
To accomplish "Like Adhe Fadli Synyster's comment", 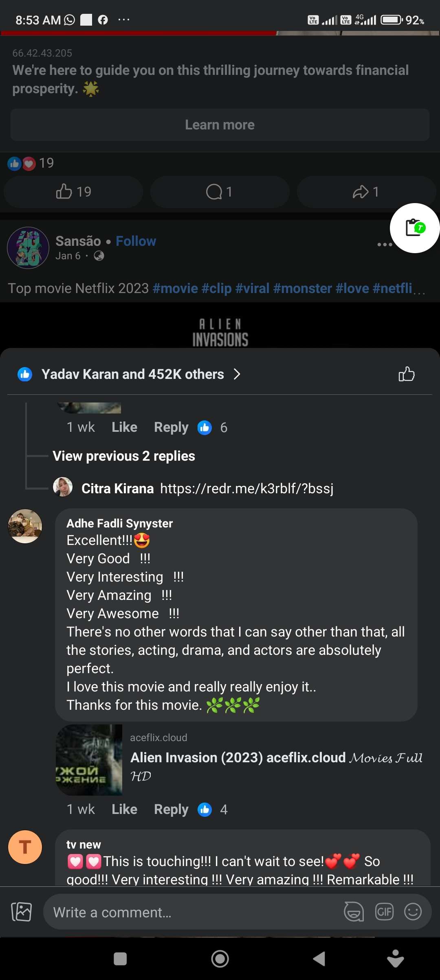I will click(124, 809).
